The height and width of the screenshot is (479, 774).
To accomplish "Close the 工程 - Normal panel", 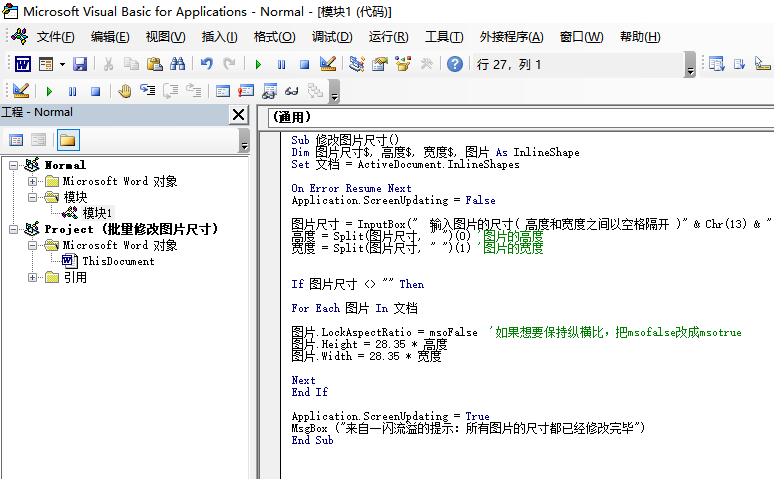I will pos(238,115).
